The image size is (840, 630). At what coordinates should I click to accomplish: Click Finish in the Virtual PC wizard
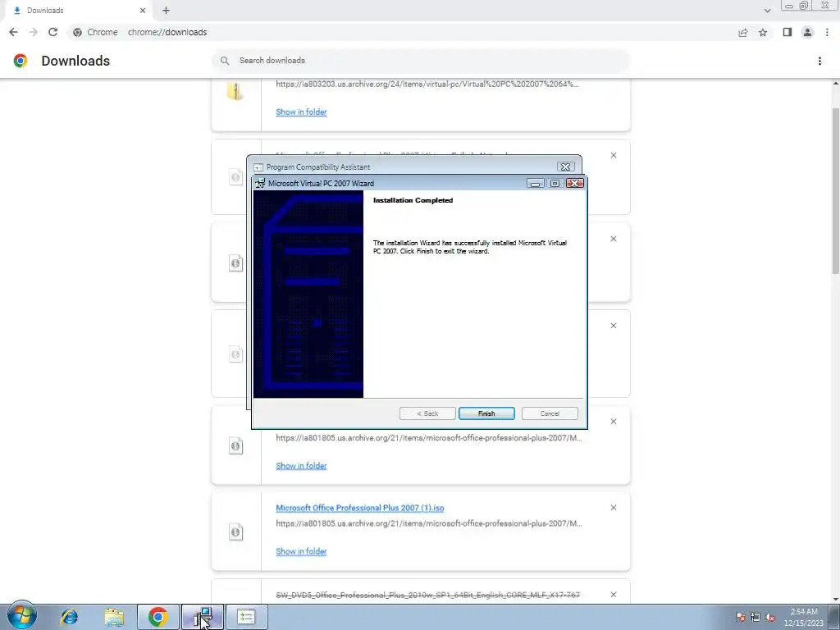(486, 413)
